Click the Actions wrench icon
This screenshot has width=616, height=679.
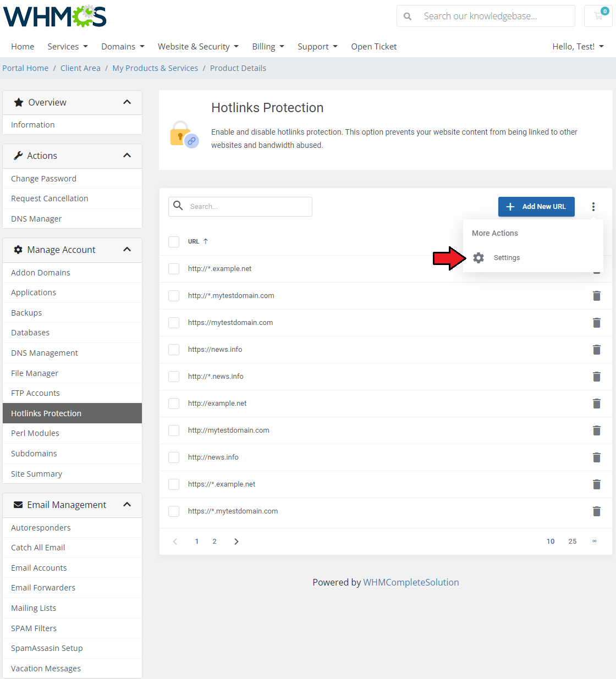pyautogui.click(x=18, y=156)
